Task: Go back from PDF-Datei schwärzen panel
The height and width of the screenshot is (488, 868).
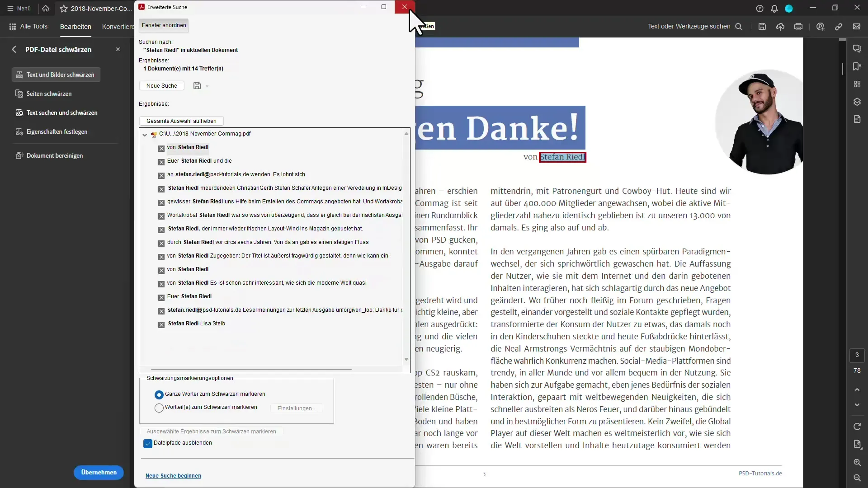Action: pyautogui.click(x=14, y=49)
